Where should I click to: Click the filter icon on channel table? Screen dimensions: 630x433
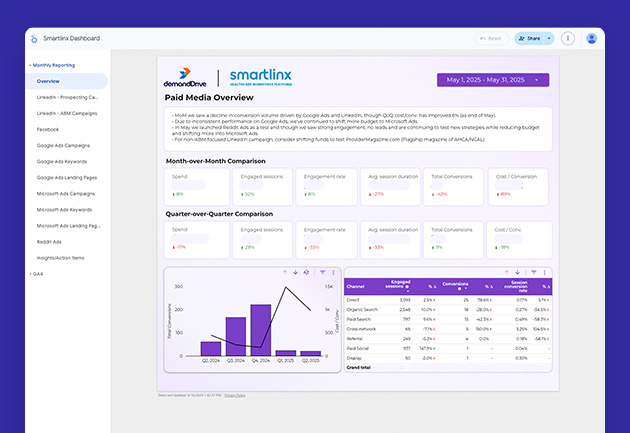534,272
